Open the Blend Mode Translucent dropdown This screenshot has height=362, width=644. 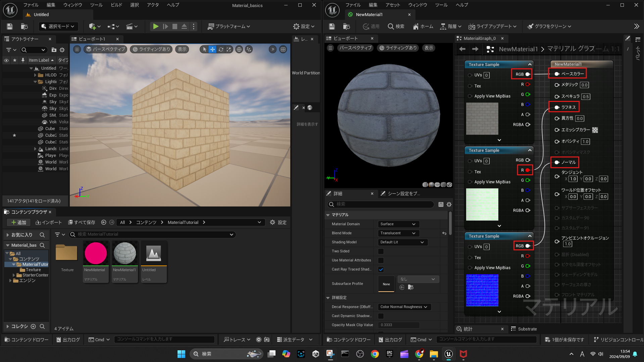(x=398, y=233)
